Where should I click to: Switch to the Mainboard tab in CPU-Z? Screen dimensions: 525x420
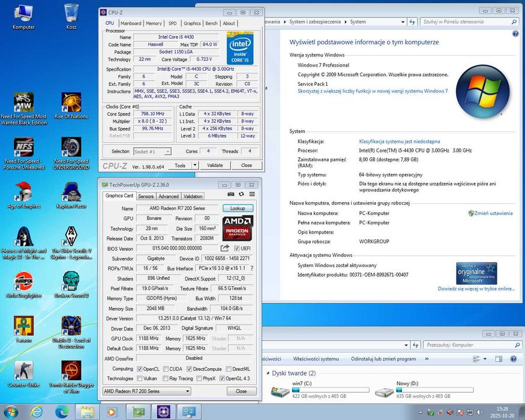pyautogui.click(x=131, y=23)
